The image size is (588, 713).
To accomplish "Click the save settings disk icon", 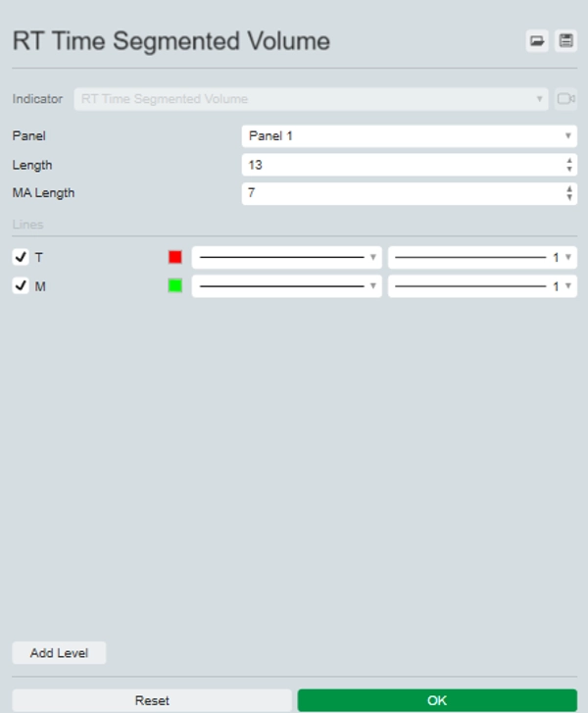I will click(565, 41).
